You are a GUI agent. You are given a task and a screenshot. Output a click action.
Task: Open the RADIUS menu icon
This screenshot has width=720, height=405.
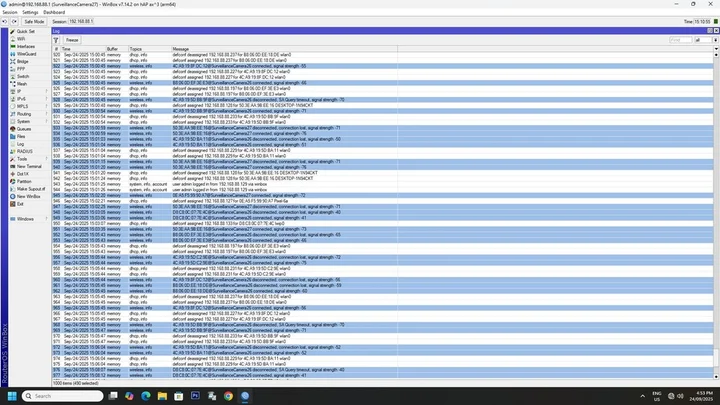(13, 152)
